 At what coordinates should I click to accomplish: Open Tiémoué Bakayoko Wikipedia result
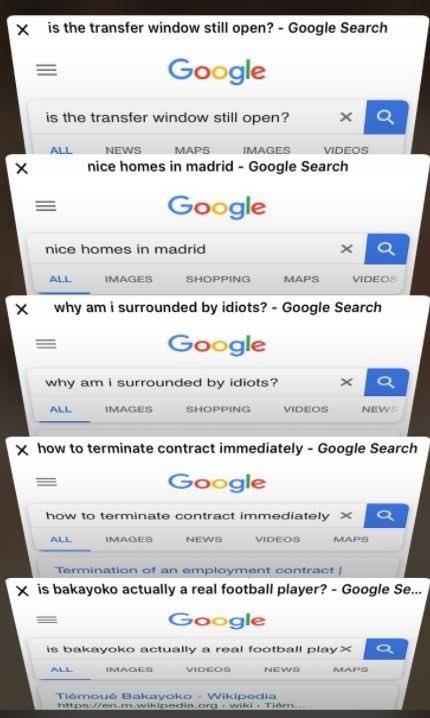[166, 696]
